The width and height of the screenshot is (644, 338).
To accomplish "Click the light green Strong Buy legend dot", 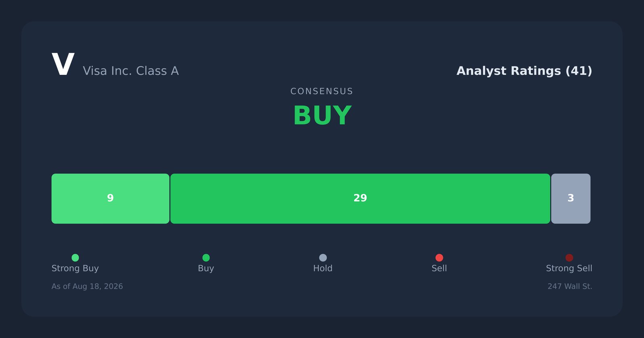I will pyautogui.click(x=75, y=258).
